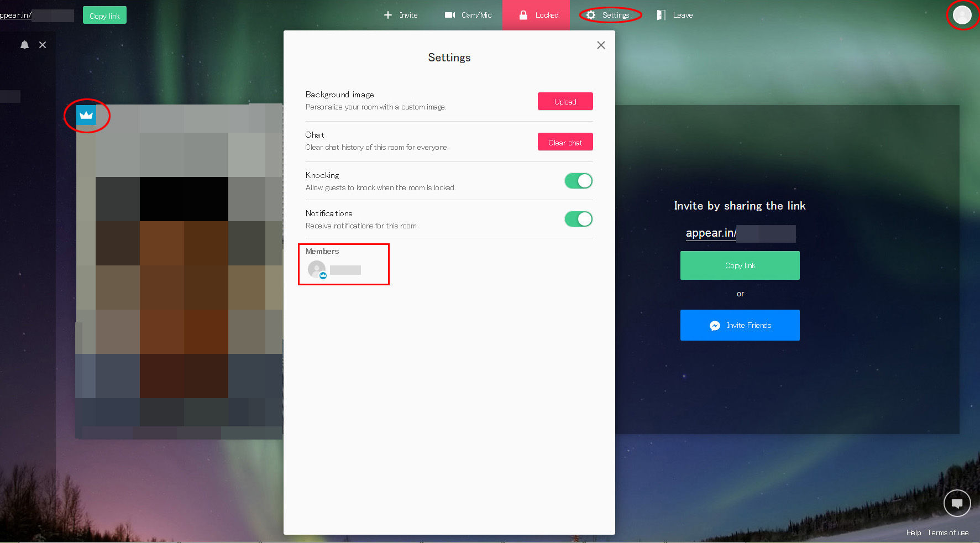980x543 pixels.
Task: Click the member avatar under Members
Action: 317,270
